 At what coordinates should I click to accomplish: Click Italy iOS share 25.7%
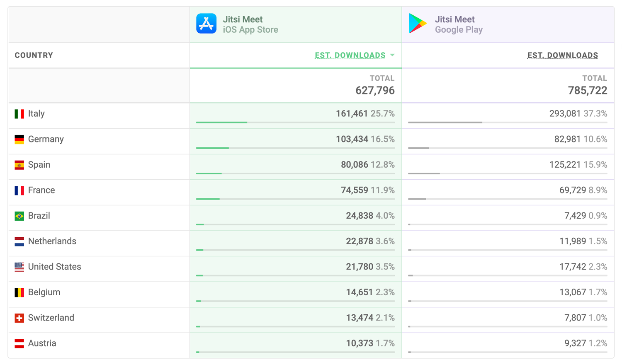383,113
